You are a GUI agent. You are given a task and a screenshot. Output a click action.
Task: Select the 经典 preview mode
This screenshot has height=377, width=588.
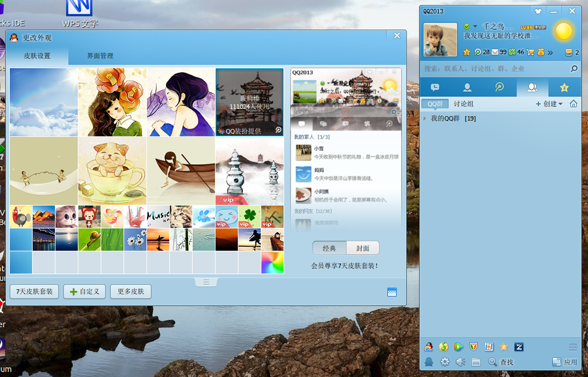[x=329, y=248]
